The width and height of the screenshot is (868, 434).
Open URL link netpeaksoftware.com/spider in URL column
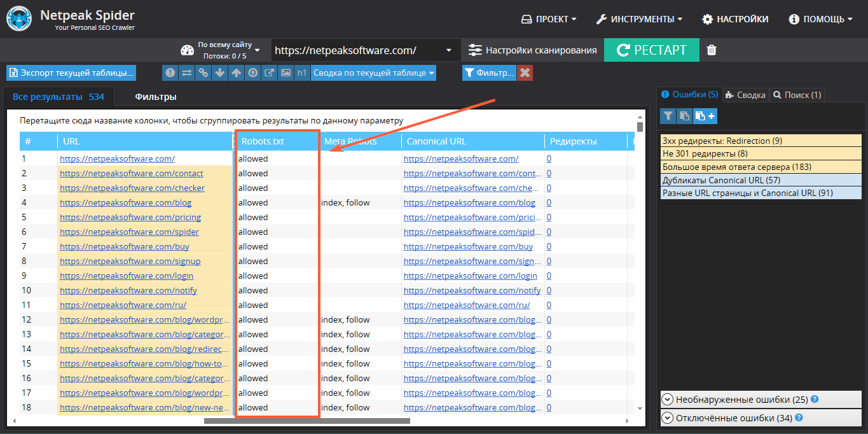pos(129,232)
